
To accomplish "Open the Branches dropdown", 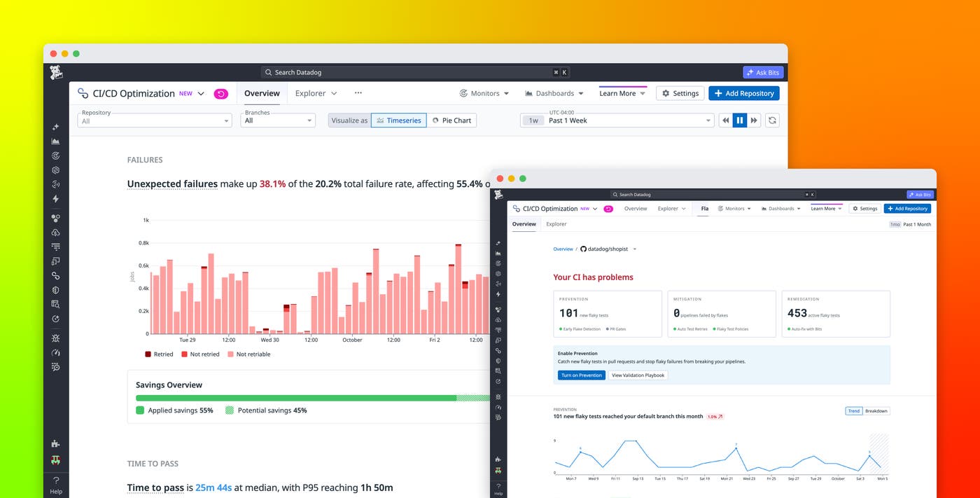I will 278,120.
